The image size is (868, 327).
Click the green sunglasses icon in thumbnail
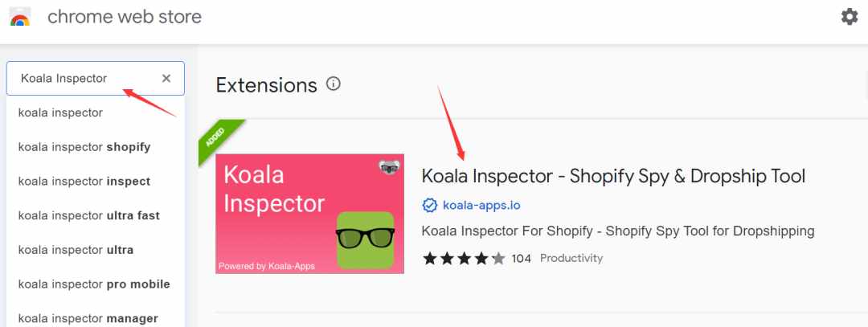coord(366,240)
